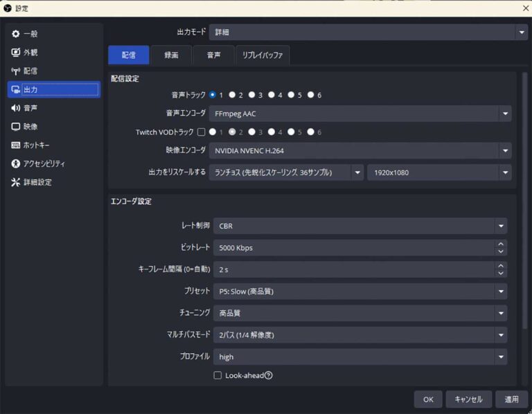532x414 pixels.
Task: Click the 一般 gear icon in sidebar
Action: [x=16, y=34]
